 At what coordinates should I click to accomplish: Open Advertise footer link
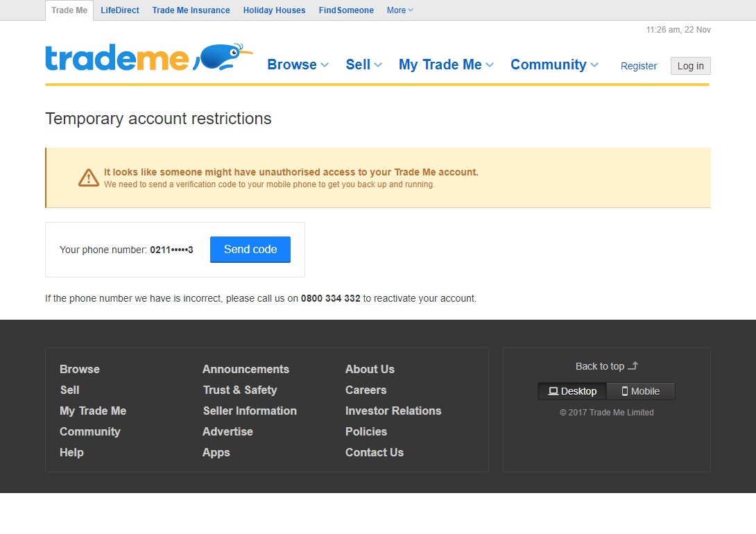click(x=227, y=431)
